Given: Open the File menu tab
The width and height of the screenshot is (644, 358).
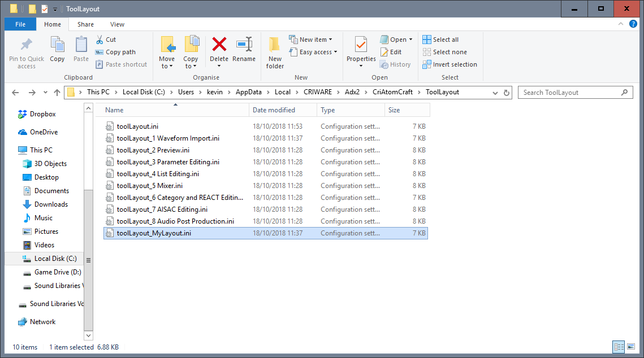Looking at the screenshot, I should point(20,24).
